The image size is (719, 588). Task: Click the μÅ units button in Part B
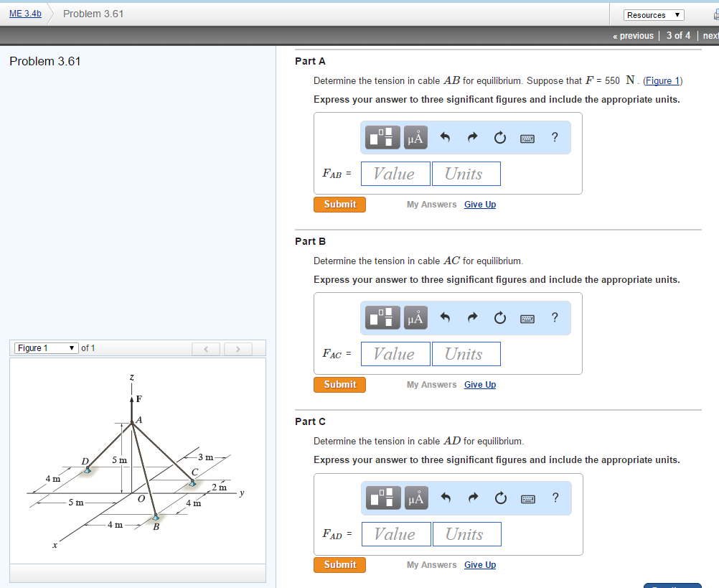(415, 317)
